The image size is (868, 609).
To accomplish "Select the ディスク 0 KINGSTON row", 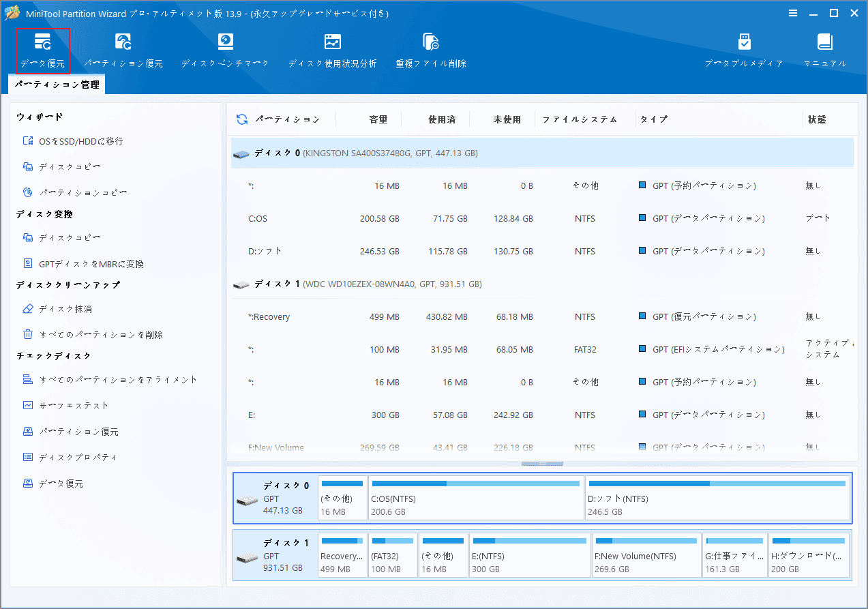I will coord(542,153).
